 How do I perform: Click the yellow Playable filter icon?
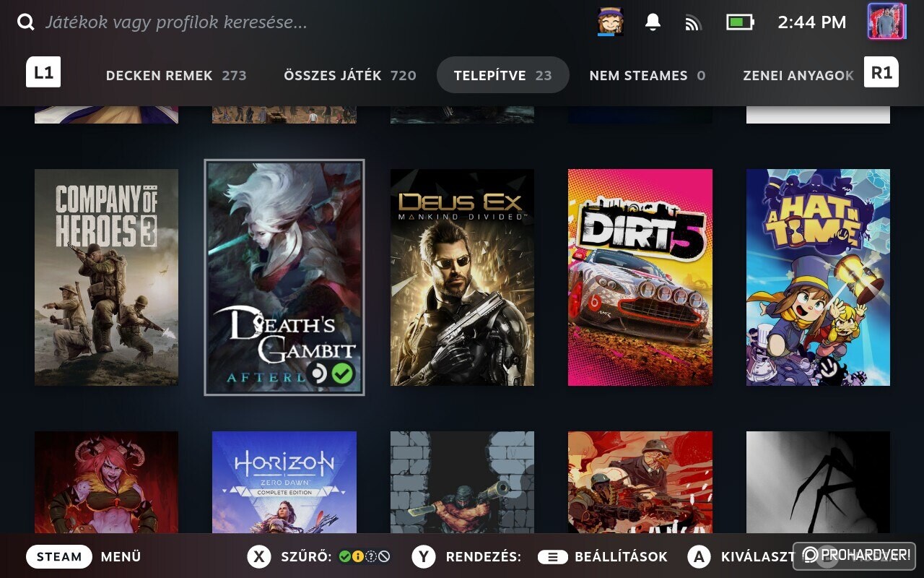click(357, 556)
